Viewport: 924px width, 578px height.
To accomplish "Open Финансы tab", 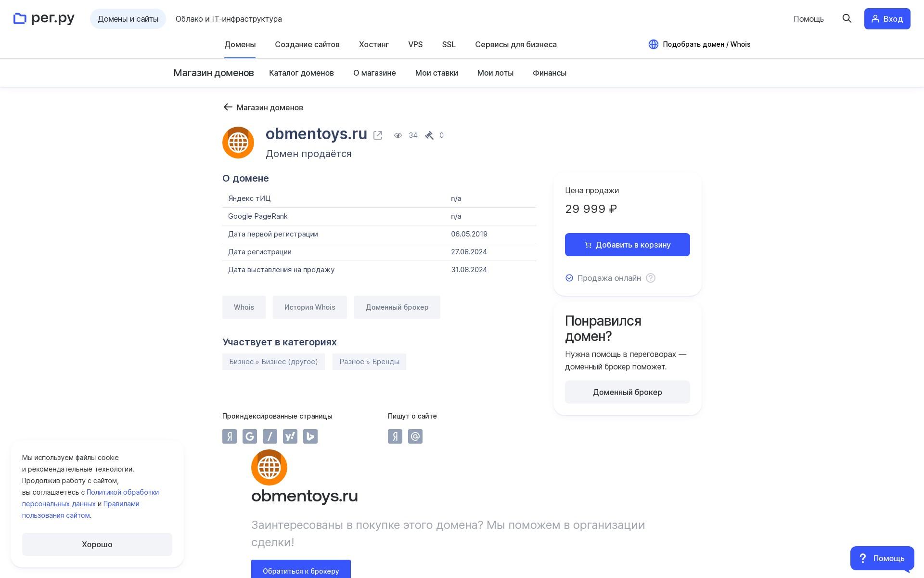I will 550,73.
